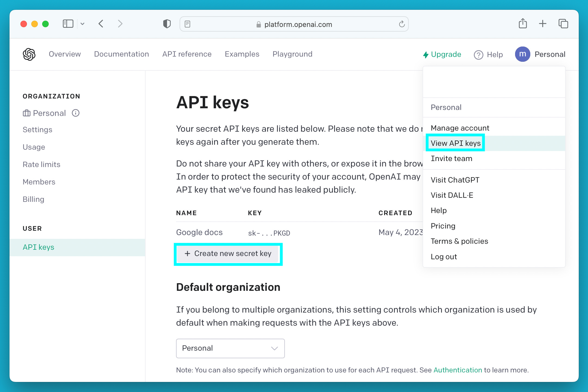Open the Default organization dropdown
The height and width of the screenshot is (392, 588).
coord(230,348)
